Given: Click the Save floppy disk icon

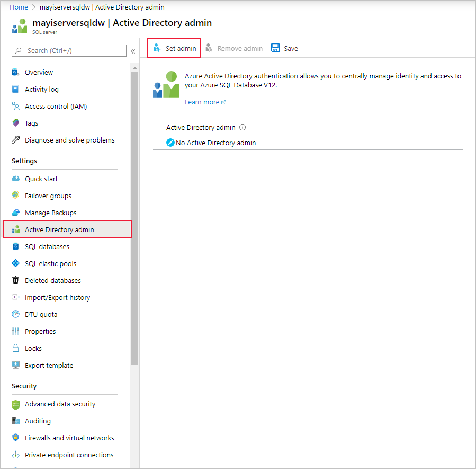Looking at the screenshot, I should point(275,48).
